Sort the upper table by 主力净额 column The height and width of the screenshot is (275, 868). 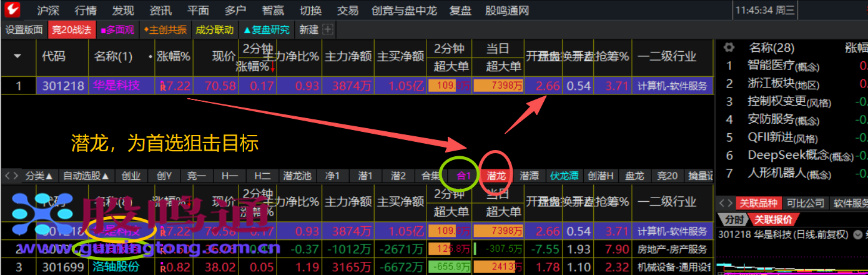(348, 56)
